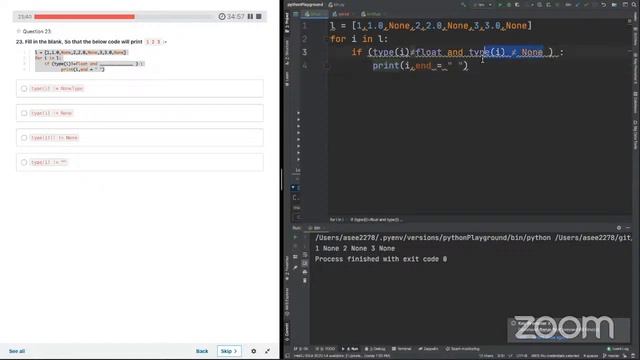Open the Debug tool window tab
The height and width of the screenshot is (360, 640).
coord(375,349)
